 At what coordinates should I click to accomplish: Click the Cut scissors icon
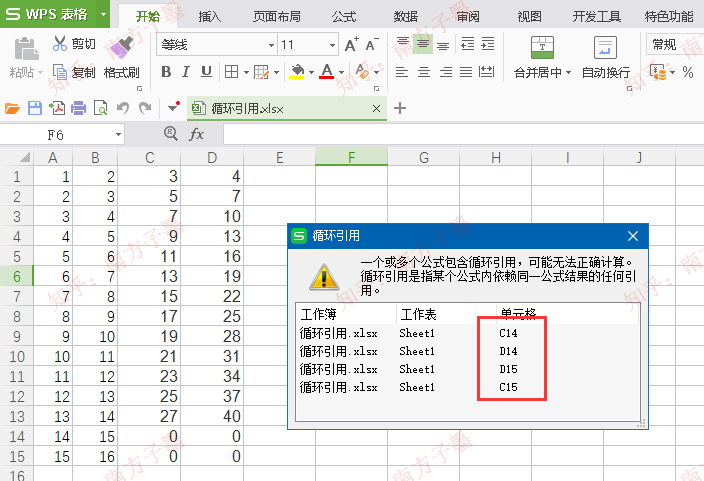pyautogui.click(x=60, y=44)
